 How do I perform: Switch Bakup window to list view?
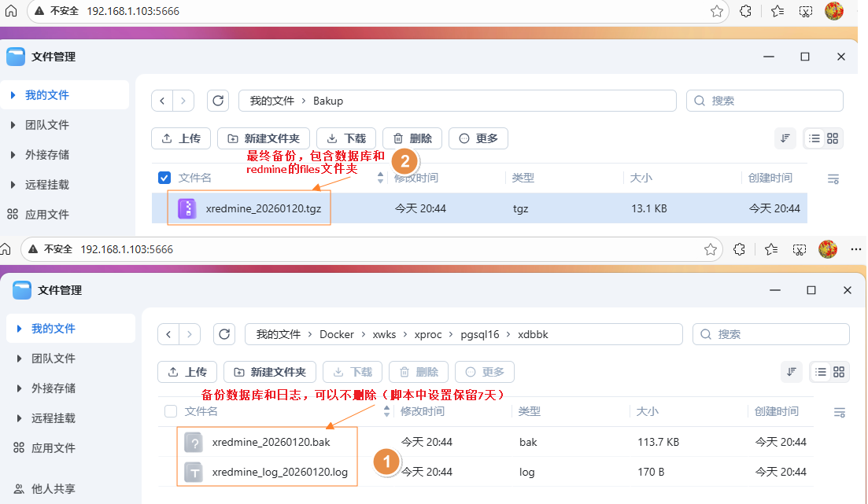(x=814, y=138)
